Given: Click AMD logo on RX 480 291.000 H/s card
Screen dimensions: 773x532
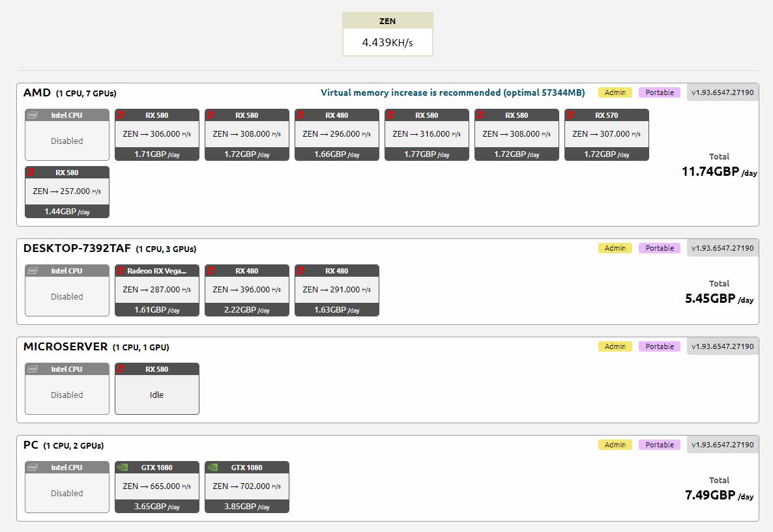Looking at the screenshot, I should pyautogui.click(x=300, y=270).
